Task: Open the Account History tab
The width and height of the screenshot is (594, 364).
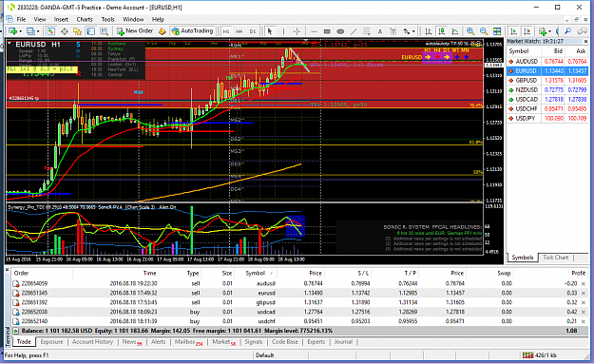Action: [x=92, y=341]
